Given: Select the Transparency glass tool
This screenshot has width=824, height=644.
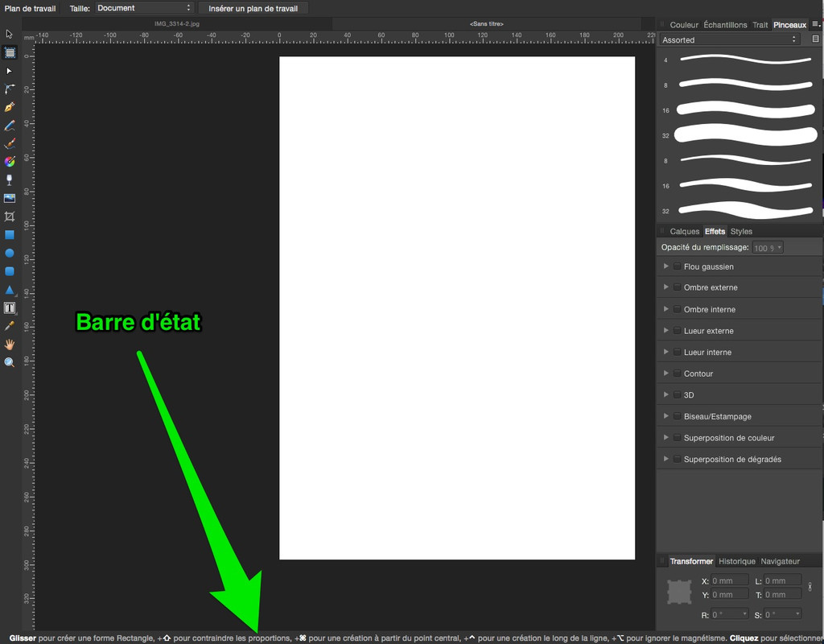Looking at the screenshot, I should click(x=10, y=180).
